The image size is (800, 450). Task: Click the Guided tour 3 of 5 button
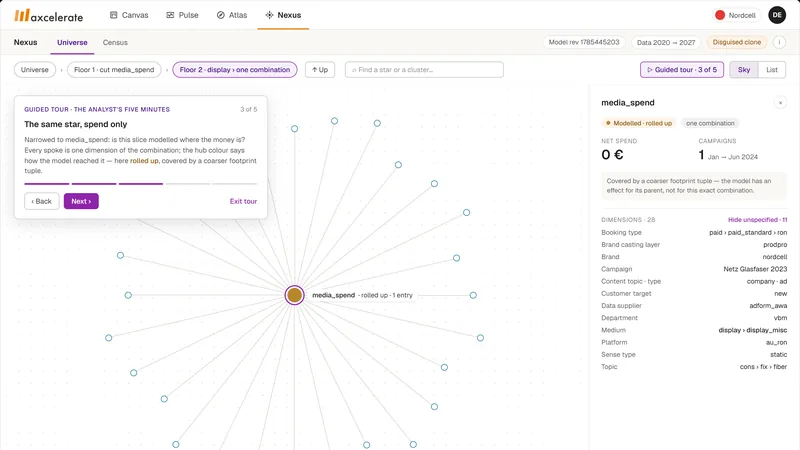[x=682, y=70]
